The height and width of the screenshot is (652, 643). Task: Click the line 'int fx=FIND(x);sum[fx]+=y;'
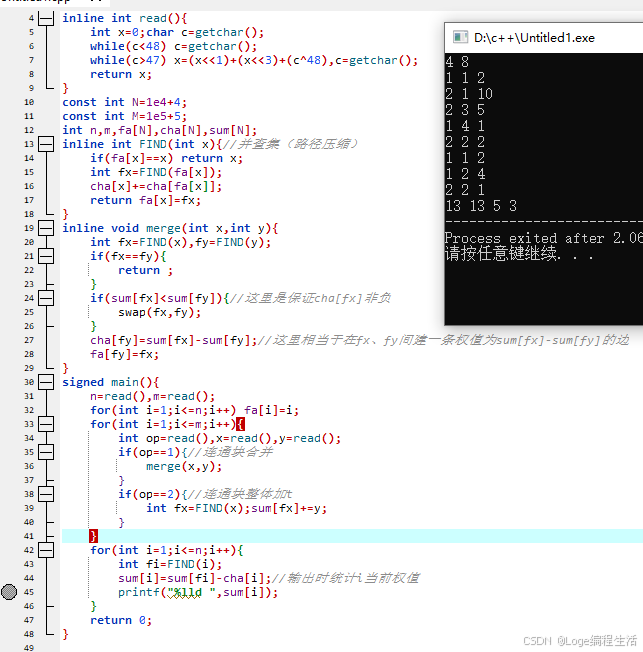point(236,508)
